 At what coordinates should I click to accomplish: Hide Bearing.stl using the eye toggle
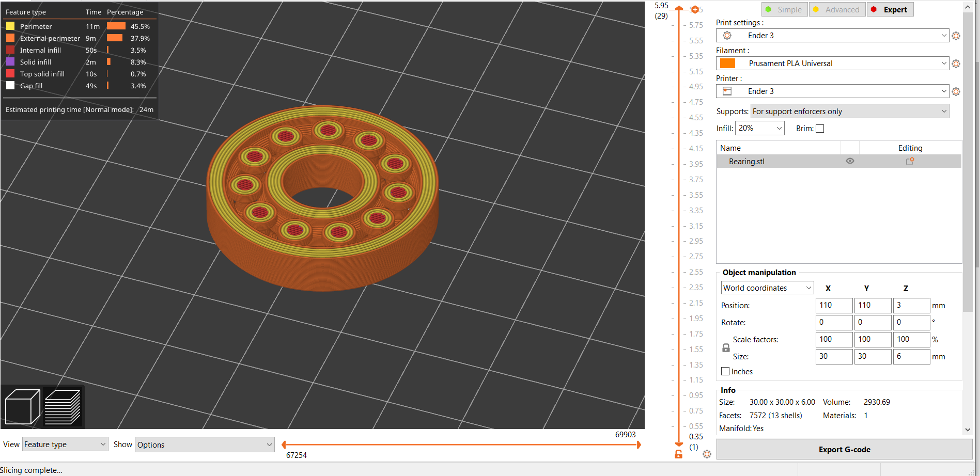[850, 161]
